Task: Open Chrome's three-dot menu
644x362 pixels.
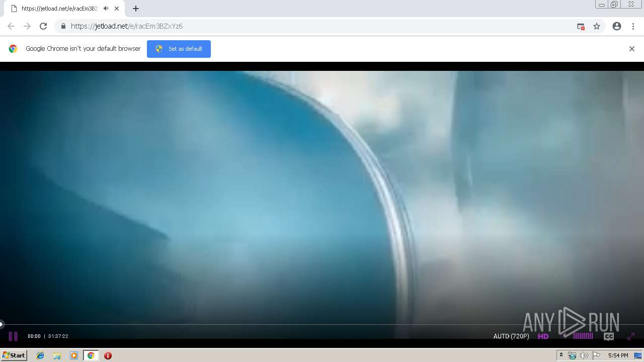Action: tap(633, 26)
